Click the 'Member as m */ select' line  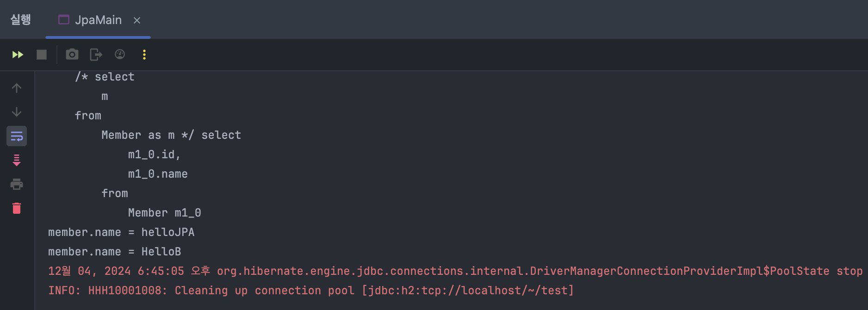point(171,135)
